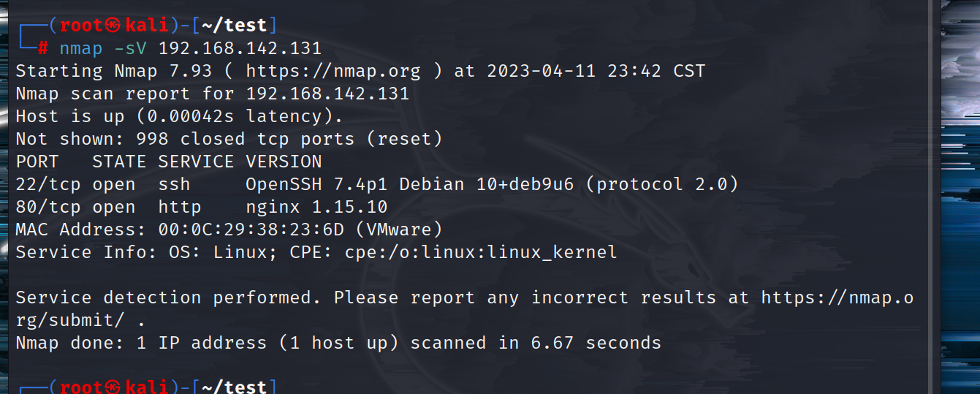The height and width of the screenshot is (394, 980).
Task: Select the nmap command word
Action: pos(81,48)
